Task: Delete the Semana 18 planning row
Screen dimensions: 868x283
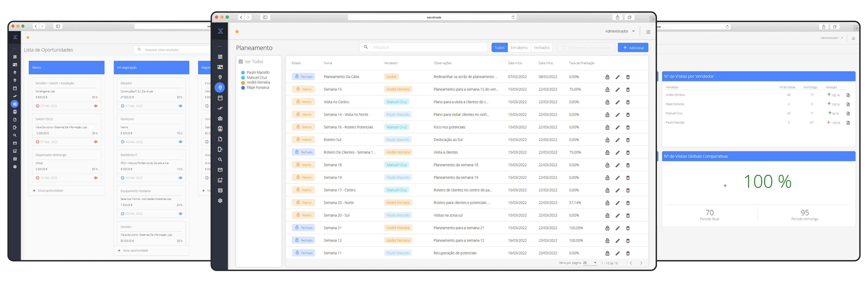Action: [628, 165]
